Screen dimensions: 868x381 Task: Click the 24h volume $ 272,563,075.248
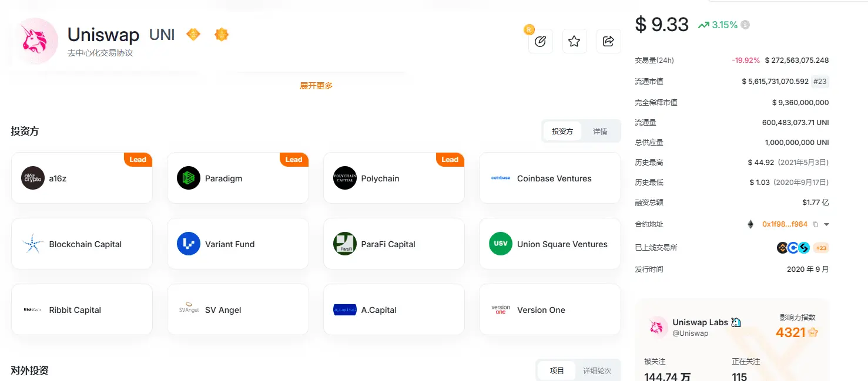796,60
